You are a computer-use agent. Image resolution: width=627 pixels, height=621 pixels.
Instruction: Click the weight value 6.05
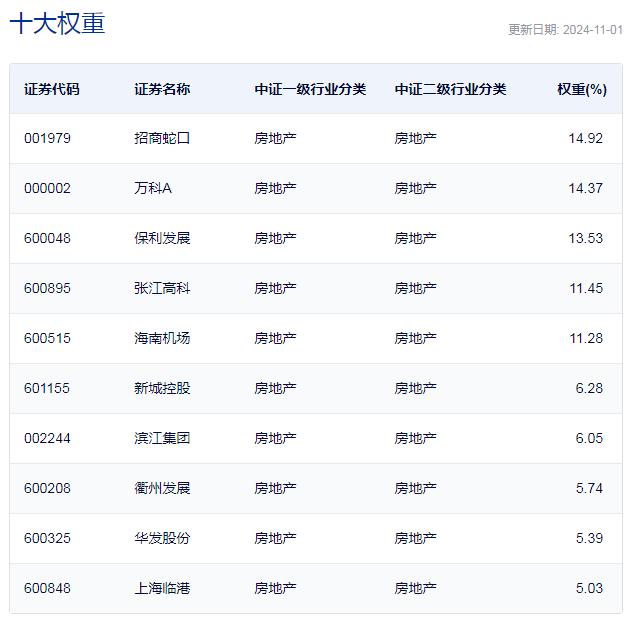point(589,438)
